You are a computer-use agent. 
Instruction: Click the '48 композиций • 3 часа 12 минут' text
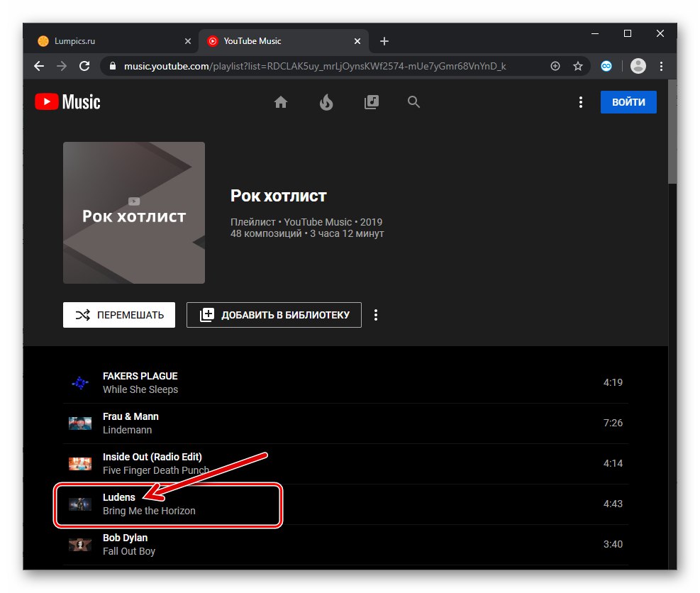[x=306, y=233]
